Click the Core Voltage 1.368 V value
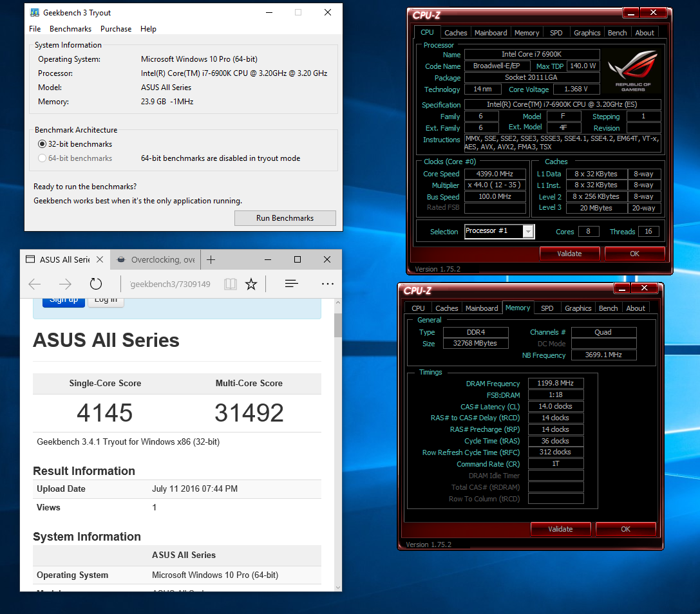 [576, 89]
